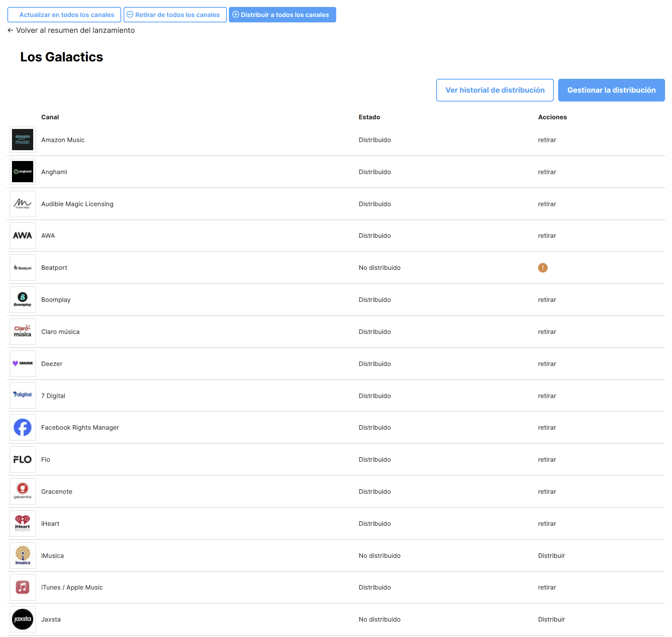This screenshot has height=637, width=672.
Task: Click retirar for Flo
Action: click(x=547, y=459)
